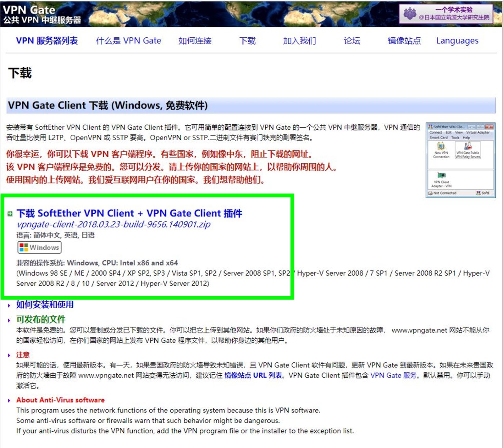503x448 pixels.
Task: Visit the 论坛 navigation link
Action: point(352,41)
